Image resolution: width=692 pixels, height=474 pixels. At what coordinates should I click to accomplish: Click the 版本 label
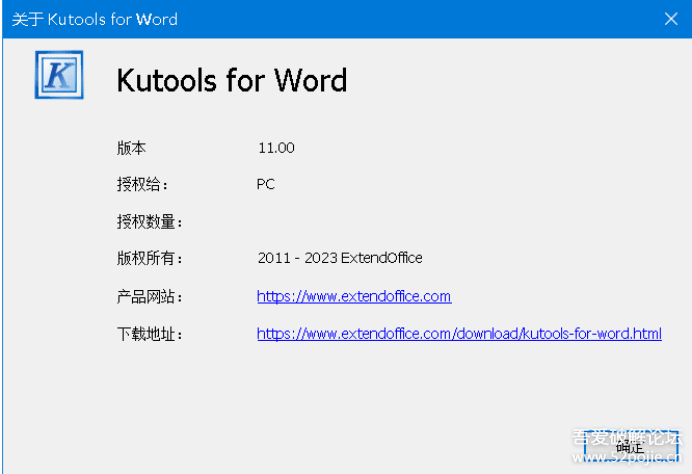coord(131,148)
